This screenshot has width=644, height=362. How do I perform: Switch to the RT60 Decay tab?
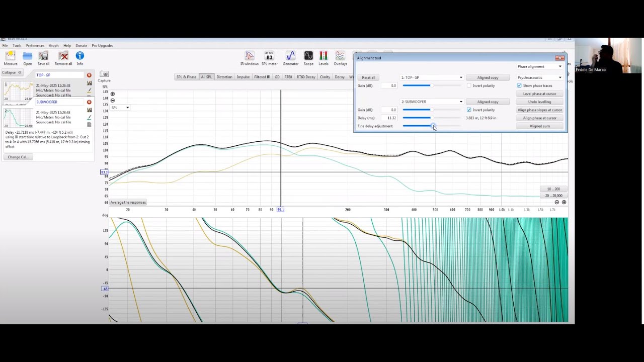click(x=306, y=77)
